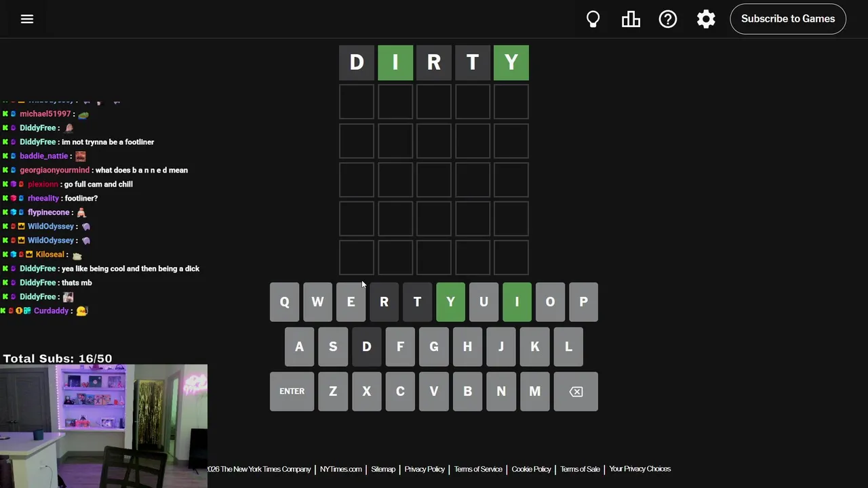Tap the G key

(x=434, y=347)
